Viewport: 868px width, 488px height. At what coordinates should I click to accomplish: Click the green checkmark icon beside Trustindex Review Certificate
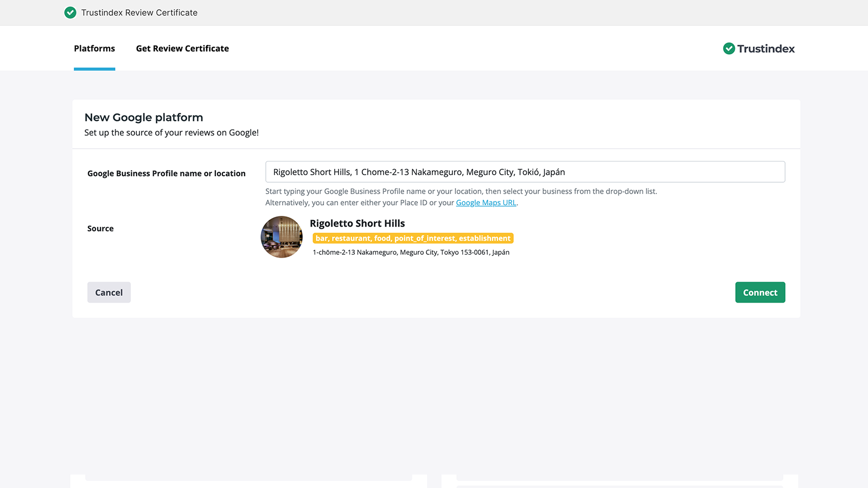pyautogui.click(x=70, y=12)
